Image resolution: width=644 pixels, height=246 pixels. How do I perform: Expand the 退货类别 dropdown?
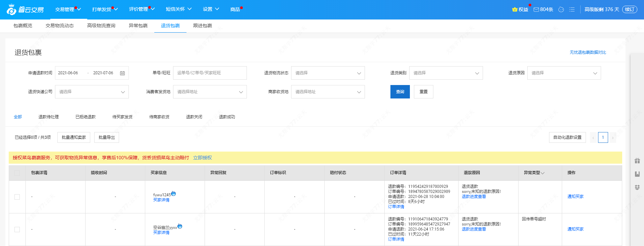pyautogui.click(x=446, y=73)
